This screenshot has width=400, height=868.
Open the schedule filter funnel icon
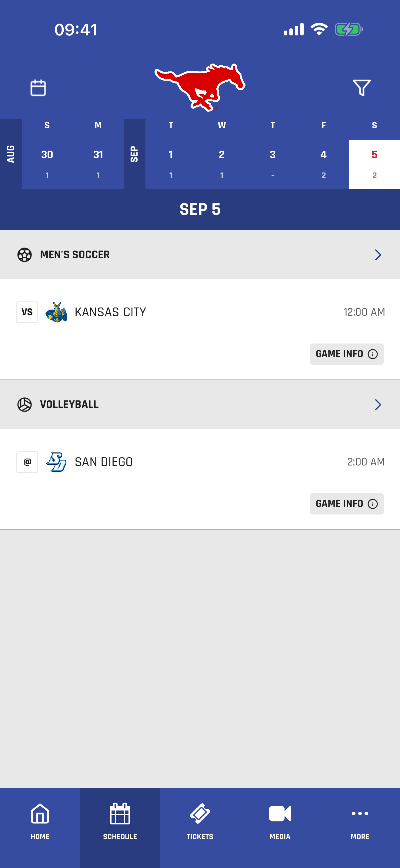(362, 88)
